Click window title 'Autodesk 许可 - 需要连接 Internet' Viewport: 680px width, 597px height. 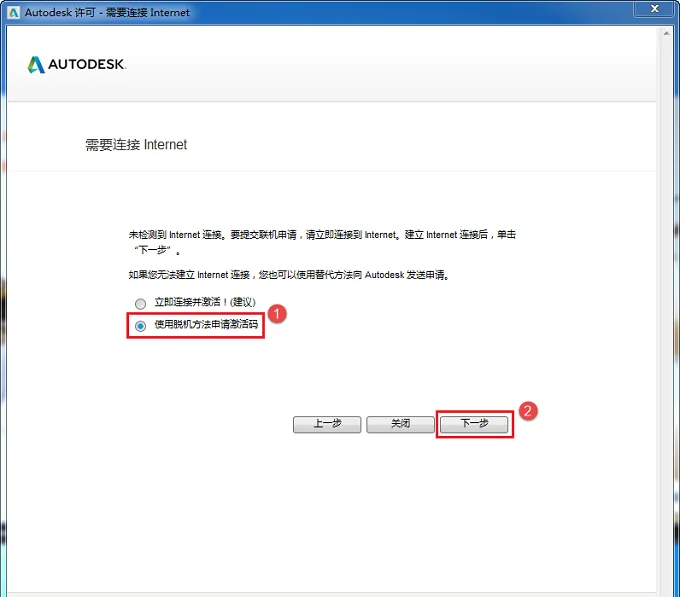tap(107, 13)
